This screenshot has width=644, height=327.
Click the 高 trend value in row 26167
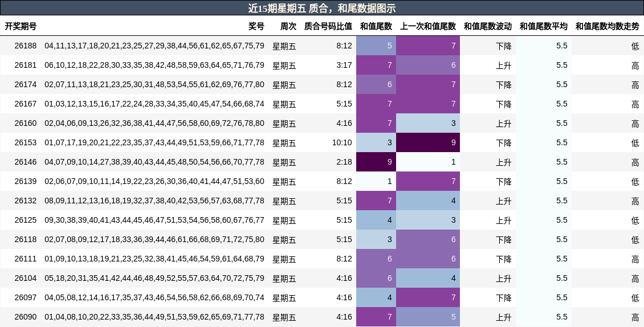point(635,104)
